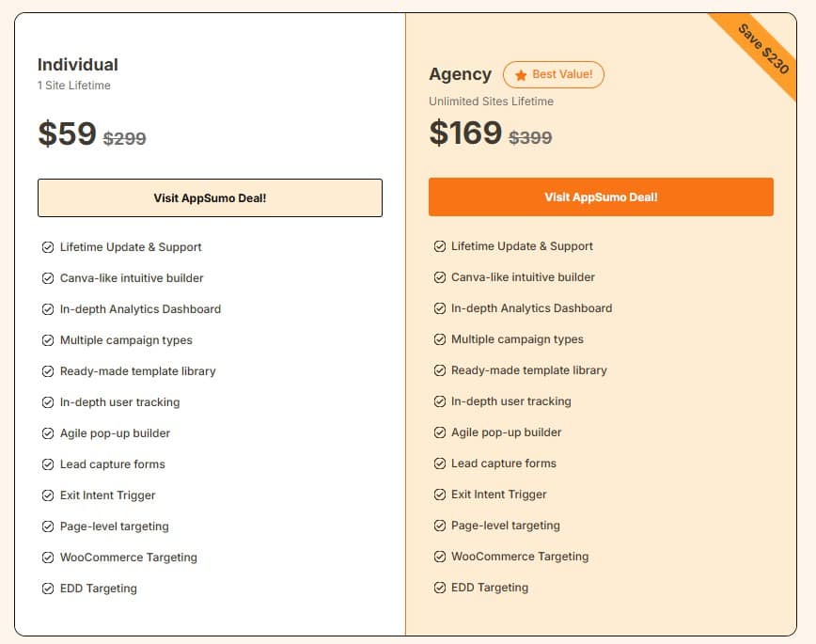Click the star icon in the Best Value badge
This screenshot has width=816, height=644.
[523, 74]
